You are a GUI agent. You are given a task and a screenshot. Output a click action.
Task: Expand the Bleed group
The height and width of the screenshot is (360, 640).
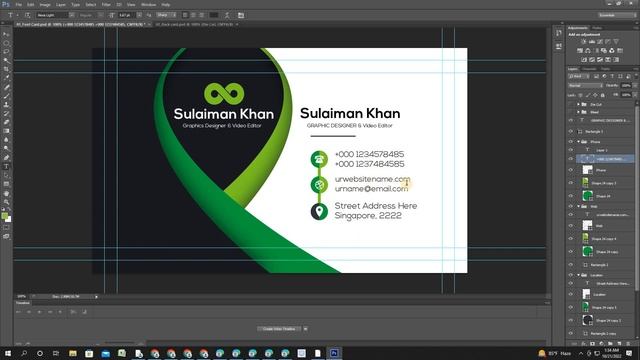(x=578, y=112)
